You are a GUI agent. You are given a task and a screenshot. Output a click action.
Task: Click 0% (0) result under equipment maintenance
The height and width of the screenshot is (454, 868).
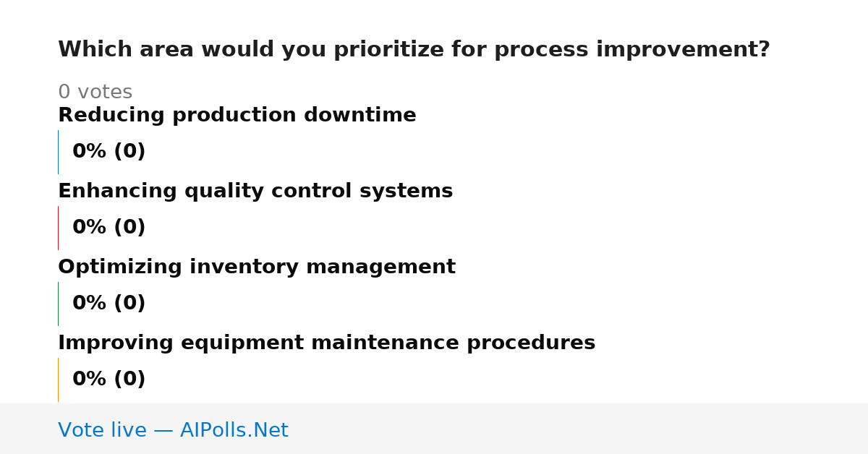click(109, 380)
